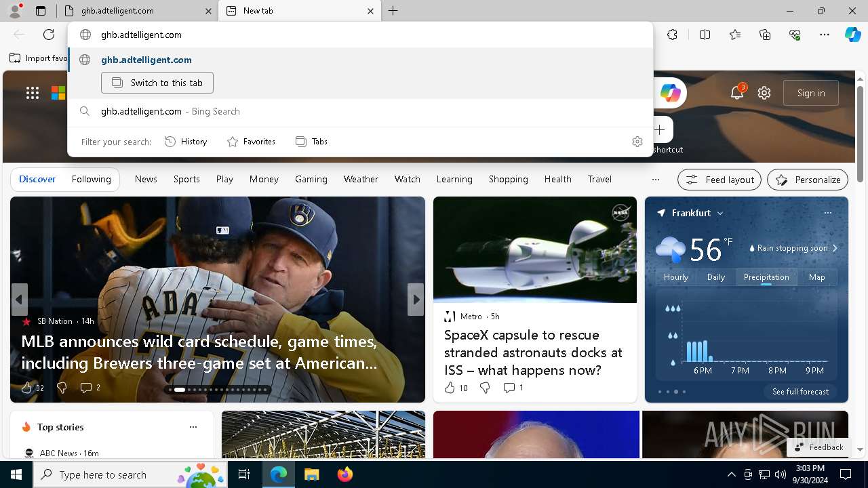
Task: Open the Extensions puzzle icon
Action: coord(672,35)
